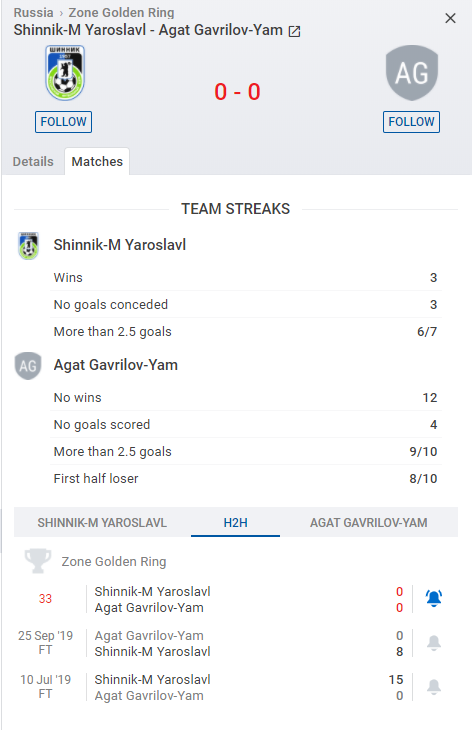
Task: Switch to the Details tab
Action: pyautogui.click(x=33, y=162)
